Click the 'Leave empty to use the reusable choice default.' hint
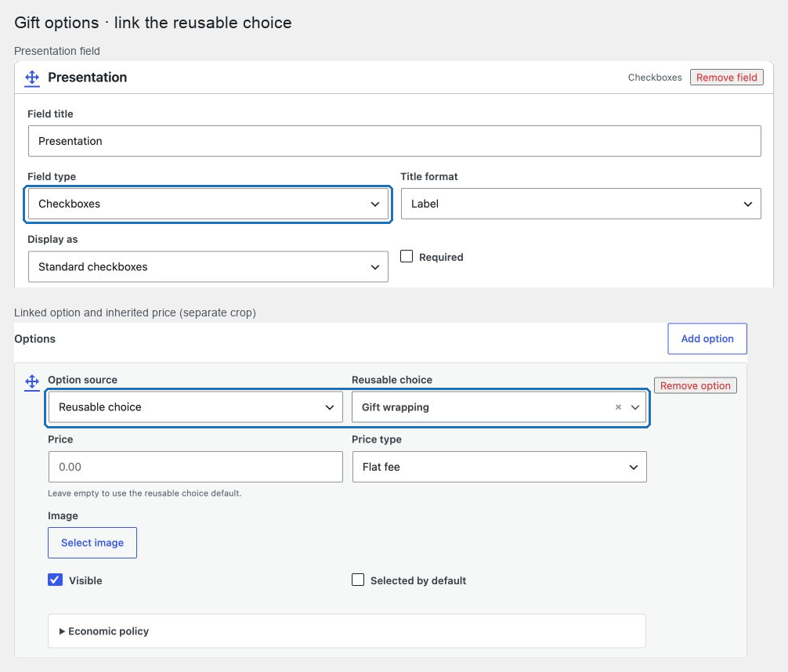Screen dimensions: 788x672 (145, 493)
